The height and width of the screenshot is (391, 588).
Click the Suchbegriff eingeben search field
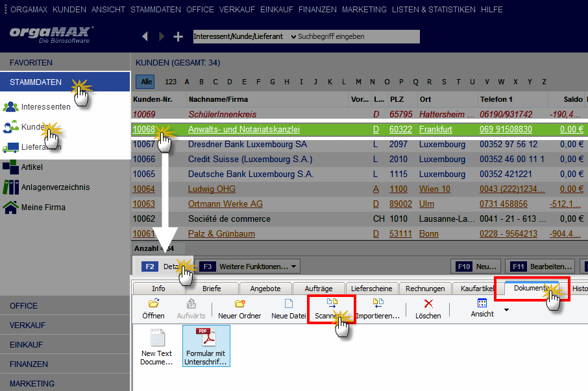coord(358,36)
